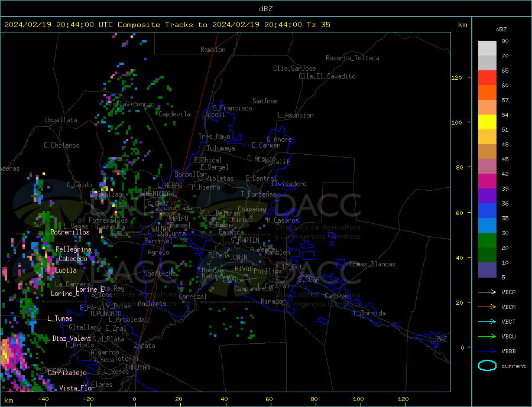The image size is (532, 407).
Task: Click the green VBCU arrow legend icon
Action: click(x=487, y=336)
